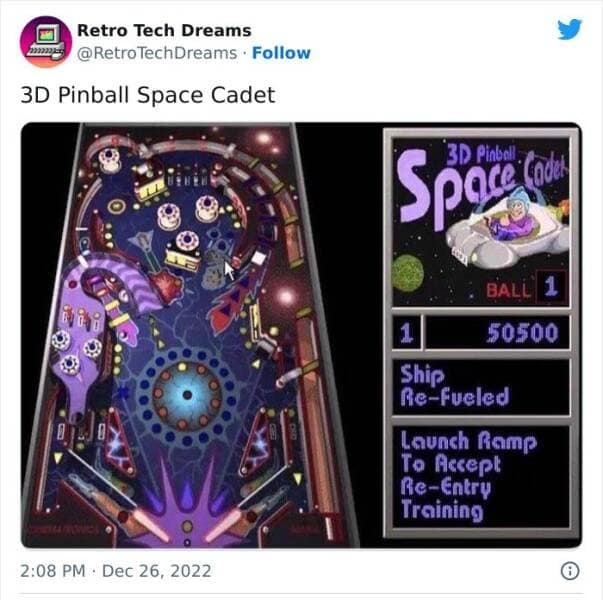Click the BALL 1 counter
The image size is (603, 600).
tap(525, 287)
